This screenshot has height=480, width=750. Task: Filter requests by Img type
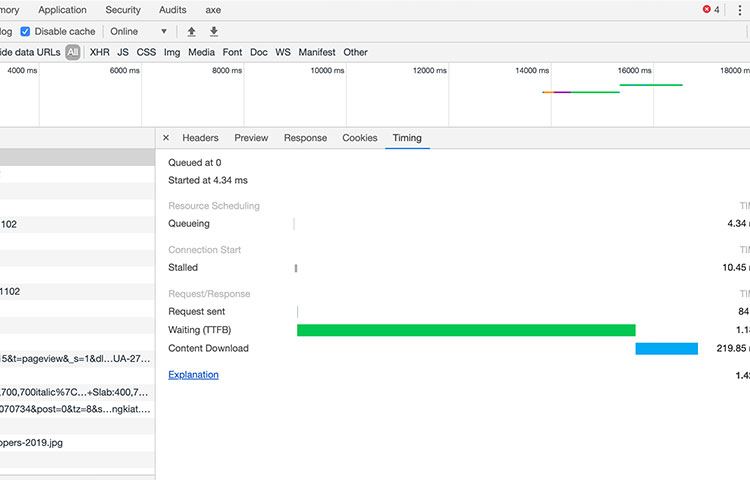click(172, 52)
